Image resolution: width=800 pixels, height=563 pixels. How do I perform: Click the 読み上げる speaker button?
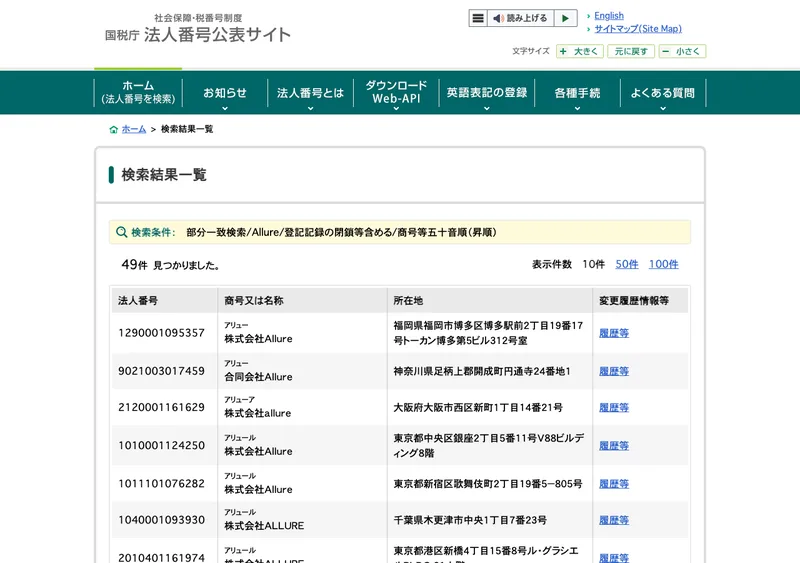click(x=520, y=18)
